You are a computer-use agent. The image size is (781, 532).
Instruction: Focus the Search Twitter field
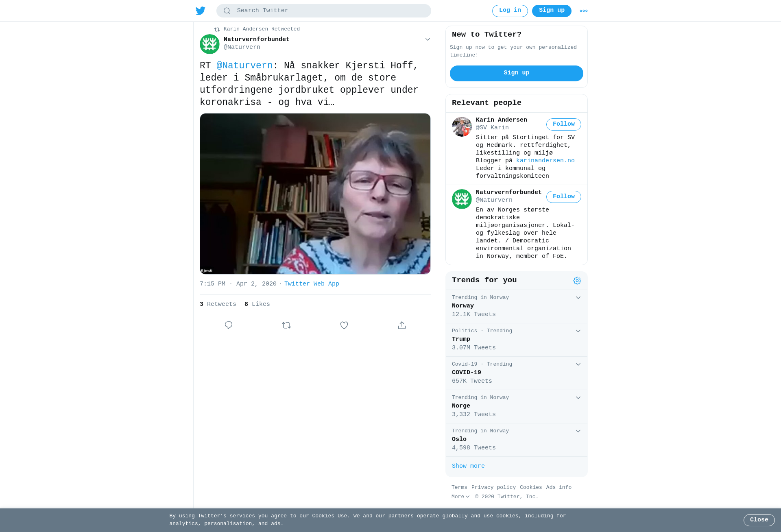tap(324, 11)
